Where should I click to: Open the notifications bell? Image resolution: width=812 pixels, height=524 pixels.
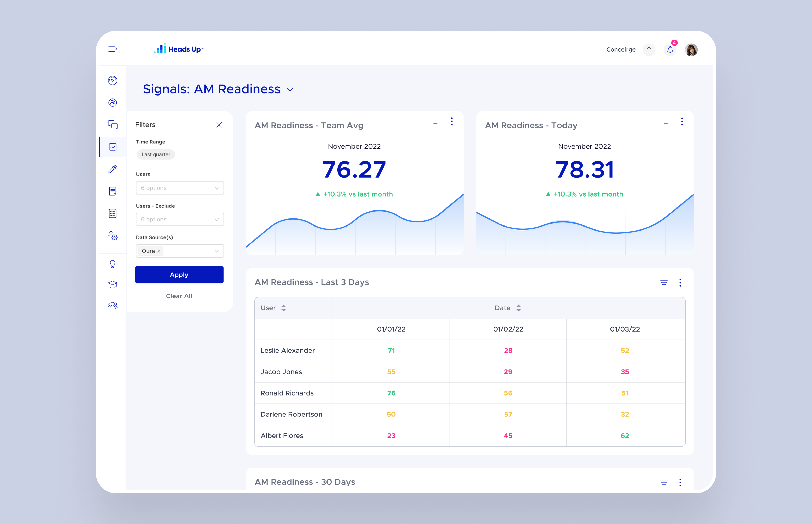(670, 50)
